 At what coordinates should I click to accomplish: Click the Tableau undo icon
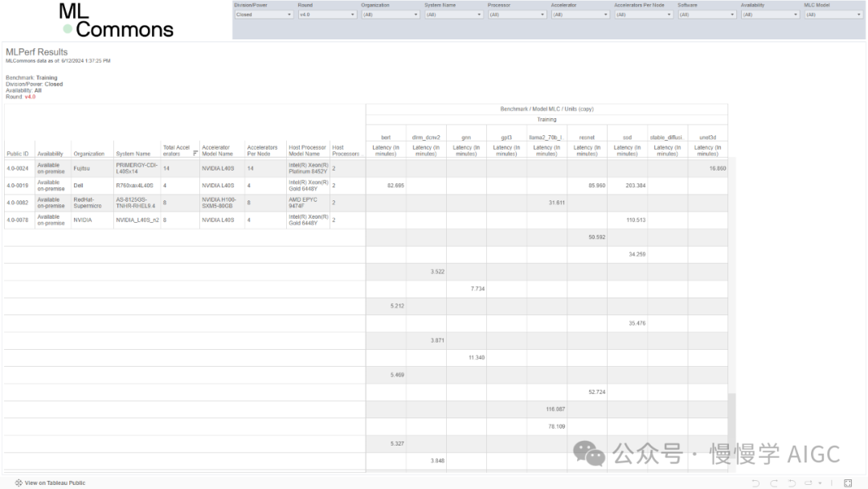coord(755,483)
